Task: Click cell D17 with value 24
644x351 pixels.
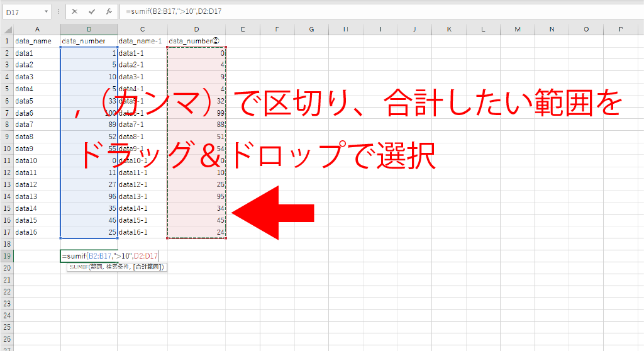Action: 196,232
